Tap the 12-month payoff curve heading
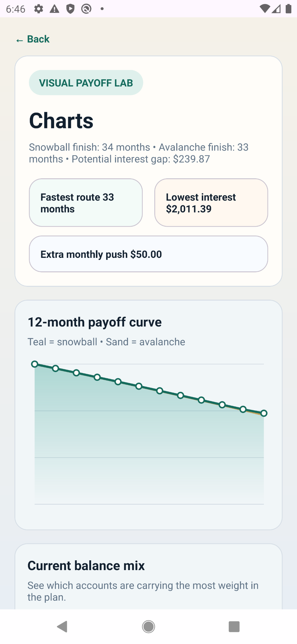 95,322
